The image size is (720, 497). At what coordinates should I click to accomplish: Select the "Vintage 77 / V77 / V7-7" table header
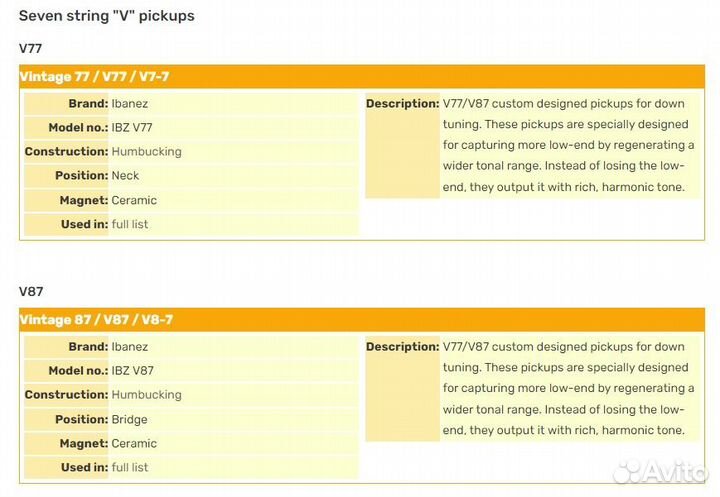(101, 77)
